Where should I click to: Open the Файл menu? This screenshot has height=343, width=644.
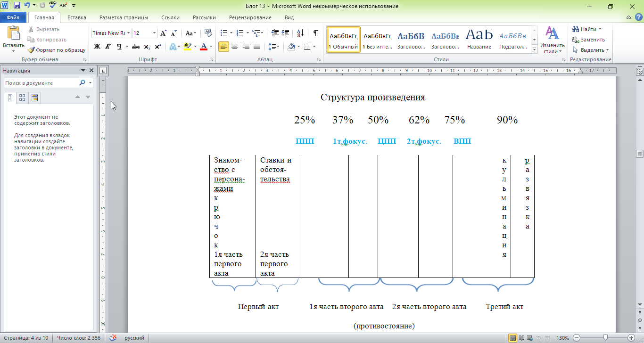(x=13, y=17)
